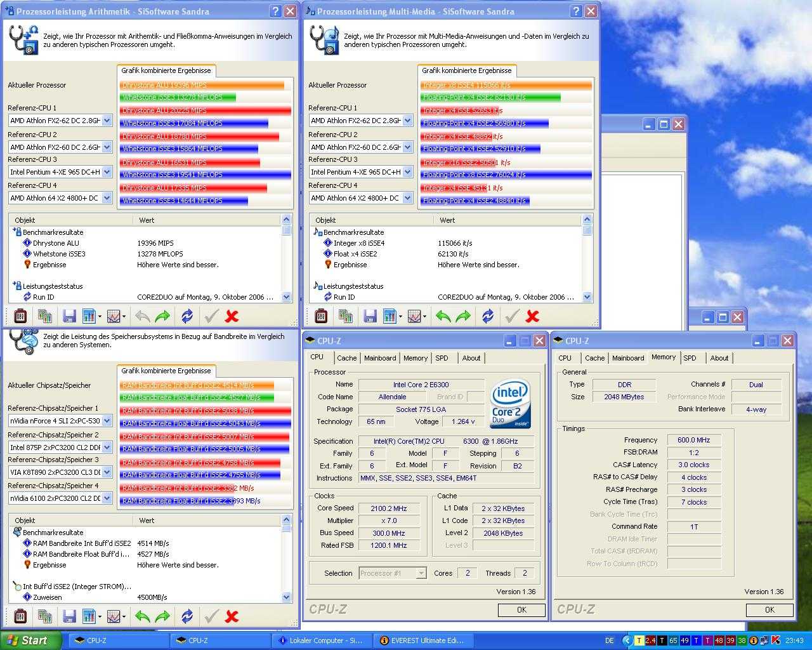Click red X cancel icon in Multi-Media toolbar

[532, 315]
